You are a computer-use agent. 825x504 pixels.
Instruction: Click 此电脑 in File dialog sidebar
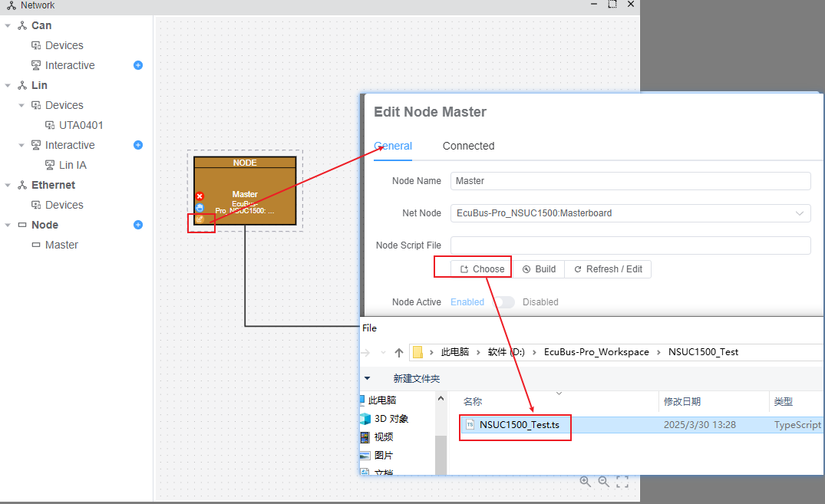coord(382,400)
